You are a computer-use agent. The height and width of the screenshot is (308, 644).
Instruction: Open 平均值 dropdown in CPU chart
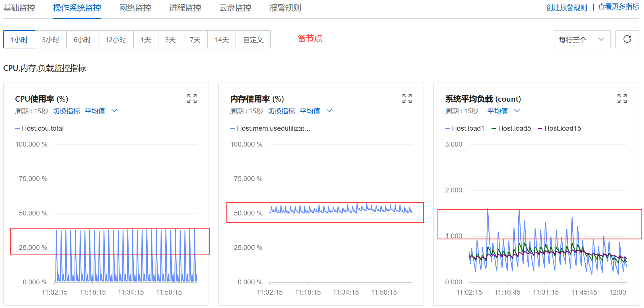pyautogui.click(x=101, y=111)
